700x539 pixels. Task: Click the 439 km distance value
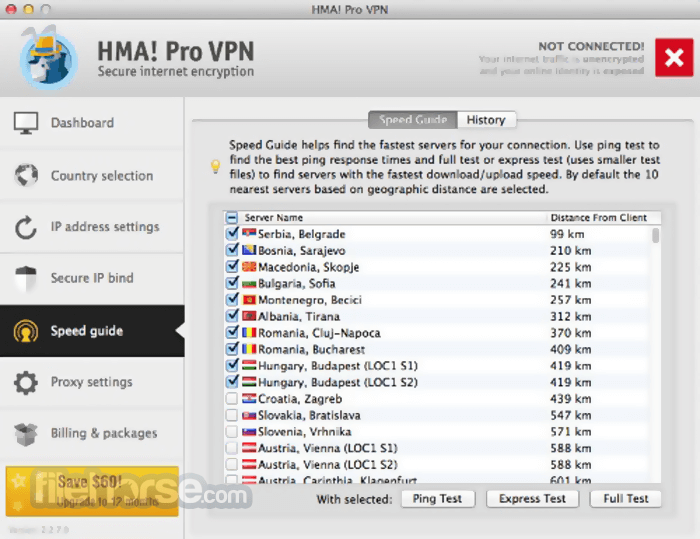click(x=571, y=399)
